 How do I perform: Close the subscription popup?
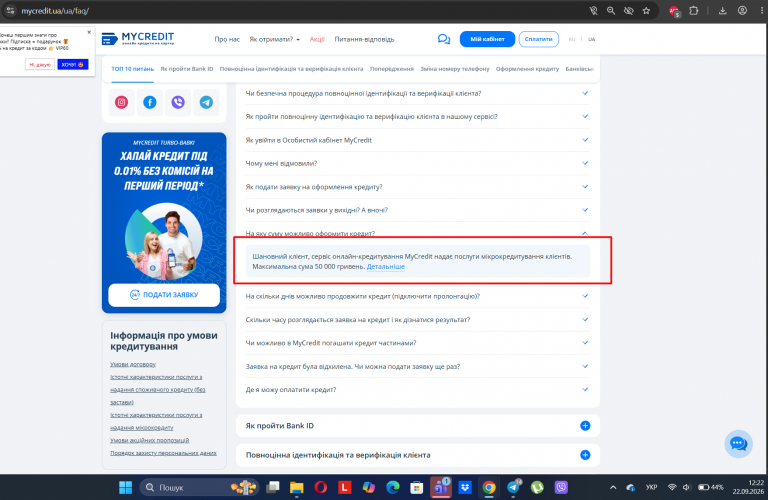pyautogui.click(x=89, y=32)
